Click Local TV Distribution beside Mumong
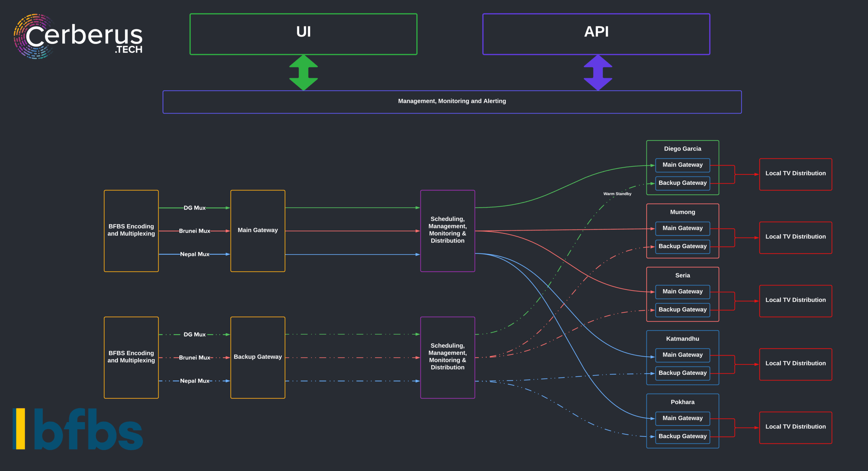The width and height of the screenshot is (868, 471). [x=795, y=238]
